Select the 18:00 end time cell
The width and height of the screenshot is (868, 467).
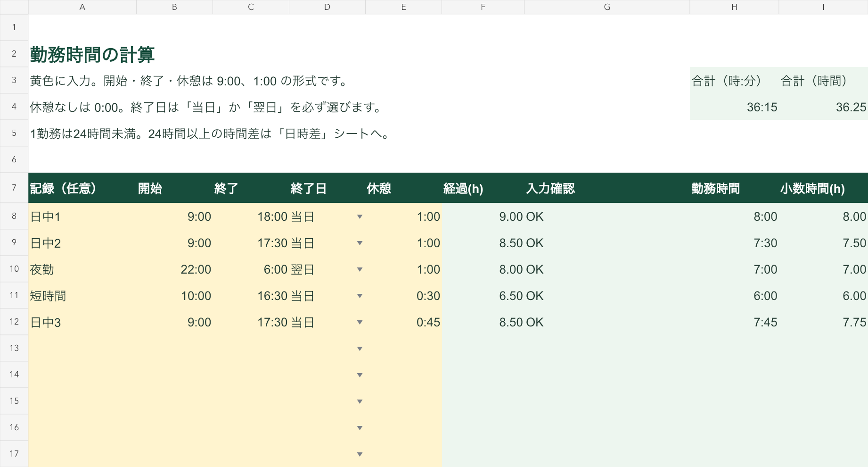tap(251, 217)
